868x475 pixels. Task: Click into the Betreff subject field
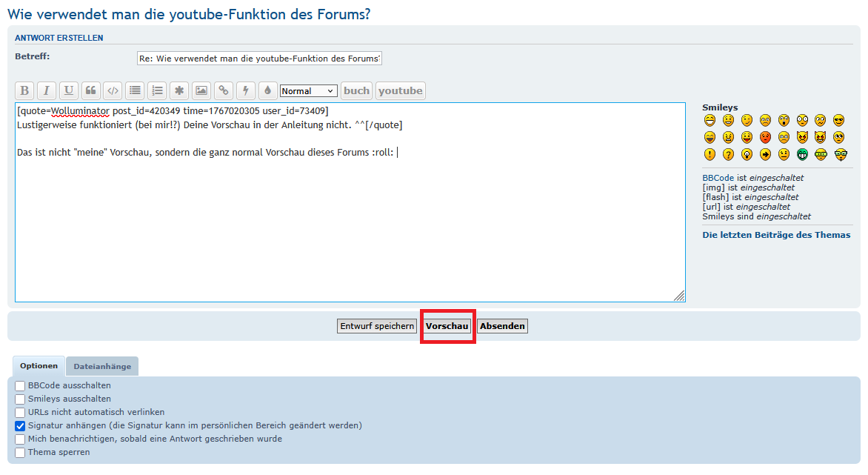259,59
